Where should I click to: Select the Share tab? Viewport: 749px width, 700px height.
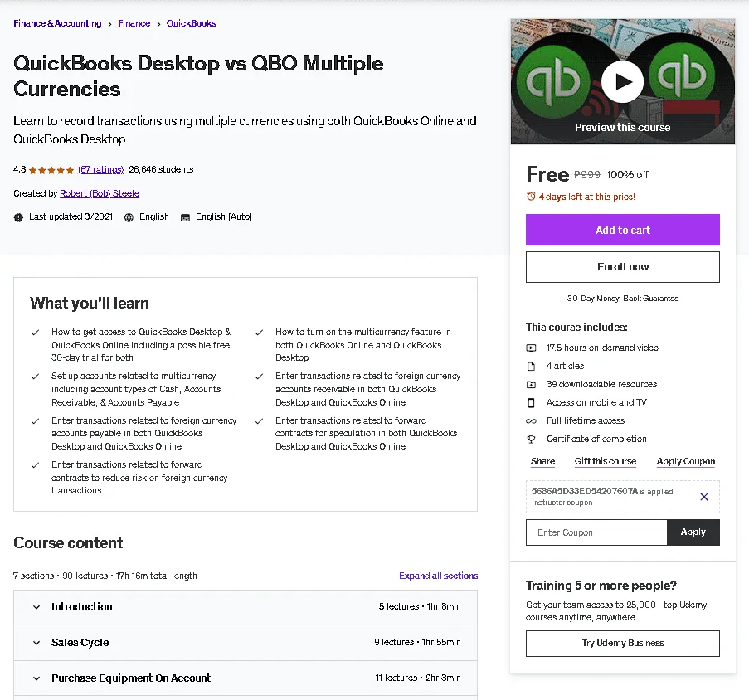tap(542, 461)
